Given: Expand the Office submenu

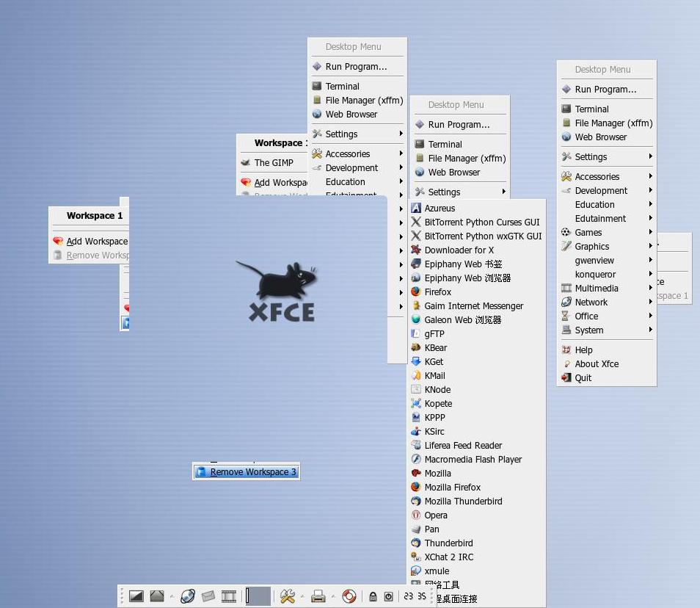Looking at the screenshot, I should pyautogui.click(x=586, y=316).
